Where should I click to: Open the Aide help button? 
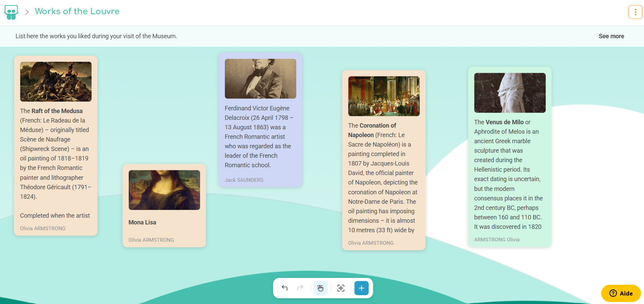pyautogui.click(x=621, y=293)
